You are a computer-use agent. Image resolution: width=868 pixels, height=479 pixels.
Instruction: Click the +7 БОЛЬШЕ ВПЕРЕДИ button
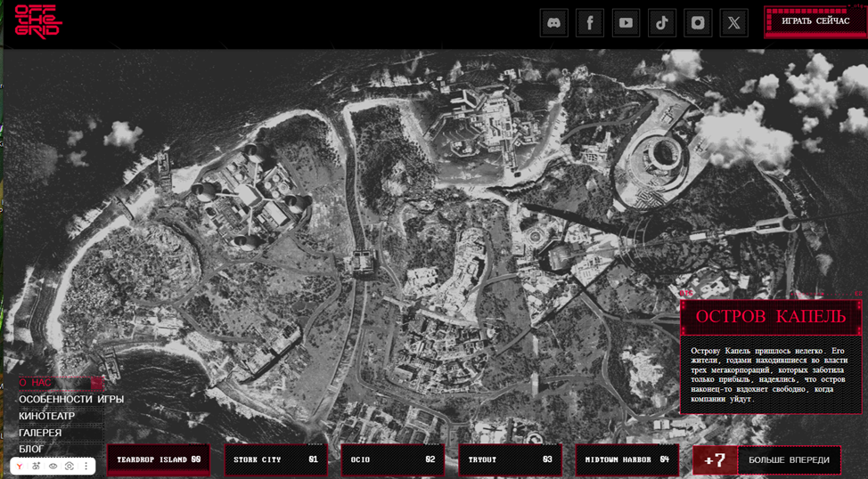pos(767,460)
